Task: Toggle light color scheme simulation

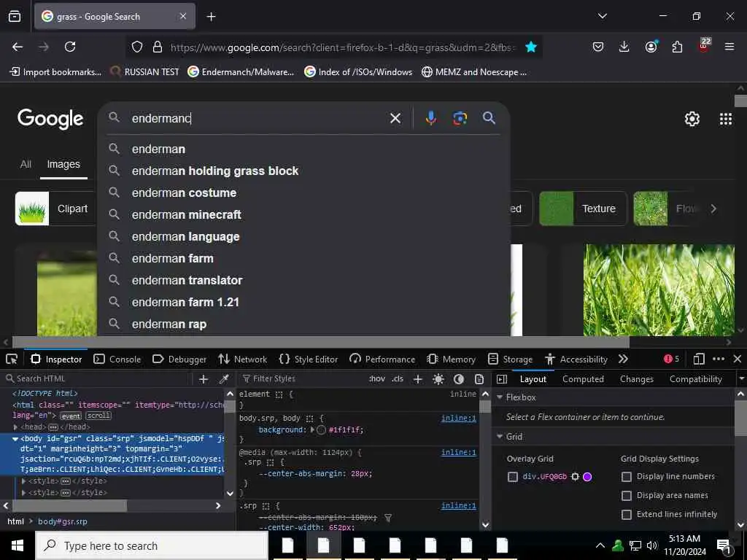Action: coord(438,379)
